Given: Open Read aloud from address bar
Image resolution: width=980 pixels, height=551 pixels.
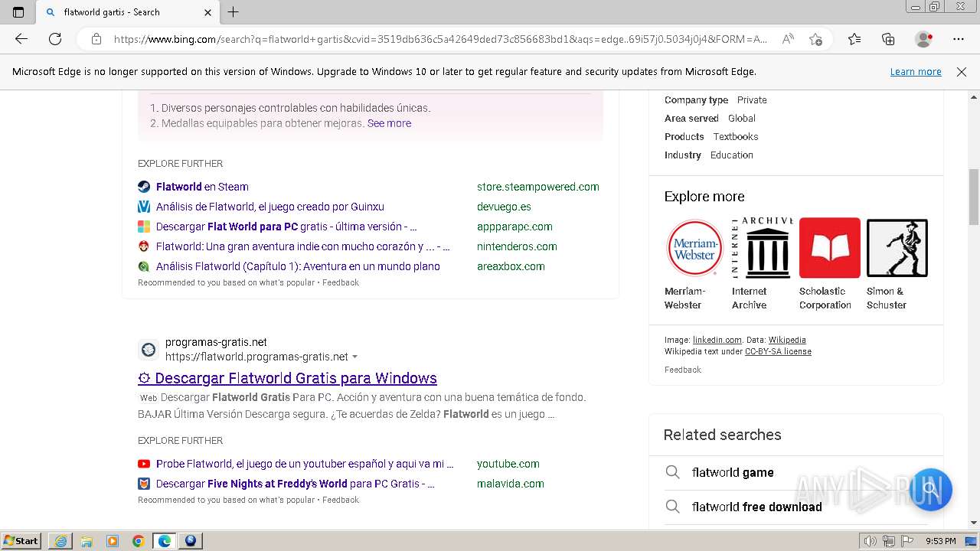Looking at the screenshot, I should point(788,39).
